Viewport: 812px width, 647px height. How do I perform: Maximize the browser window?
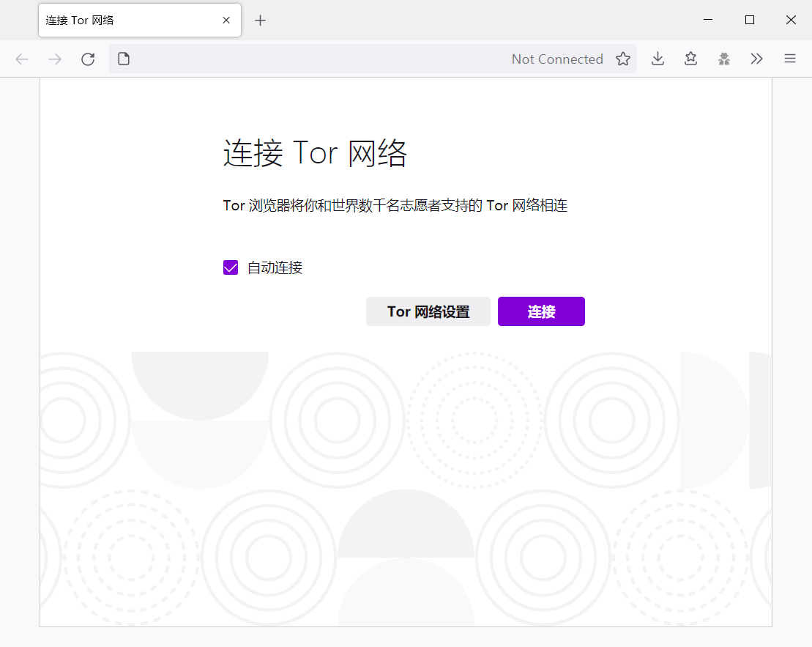tap(749, 20)
